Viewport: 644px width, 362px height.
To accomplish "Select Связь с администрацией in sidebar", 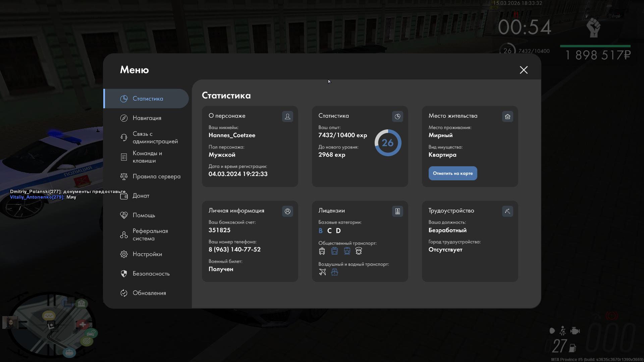I will [155, 137].
